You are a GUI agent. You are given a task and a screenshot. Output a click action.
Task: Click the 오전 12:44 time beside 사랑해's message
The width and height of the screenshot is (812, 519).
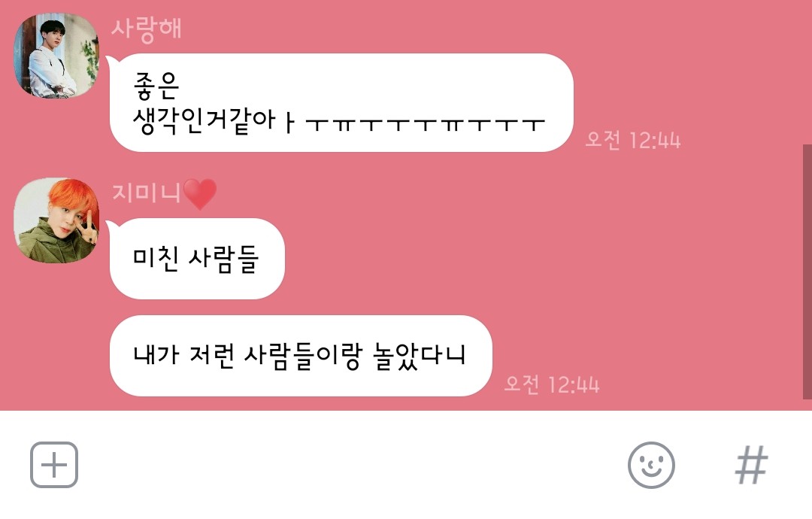[633, 140]
